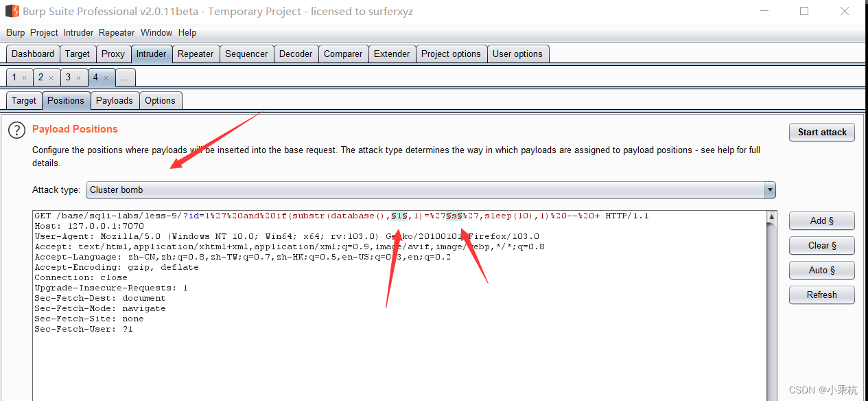868x401 pixels.
Task: Click the Sec-Fetch-Mode: navigate line
Action: tap(100, 308)
